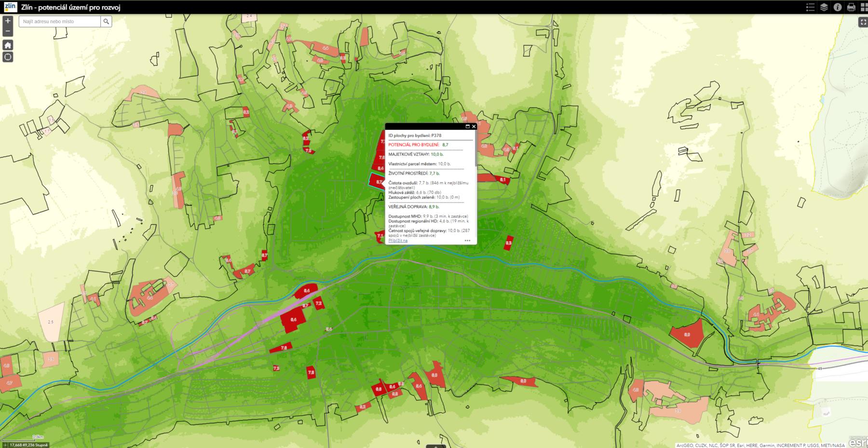Open the popup's three-dot actions menu
The width and height of the screenshot is (868, 448).
[467, 241]
